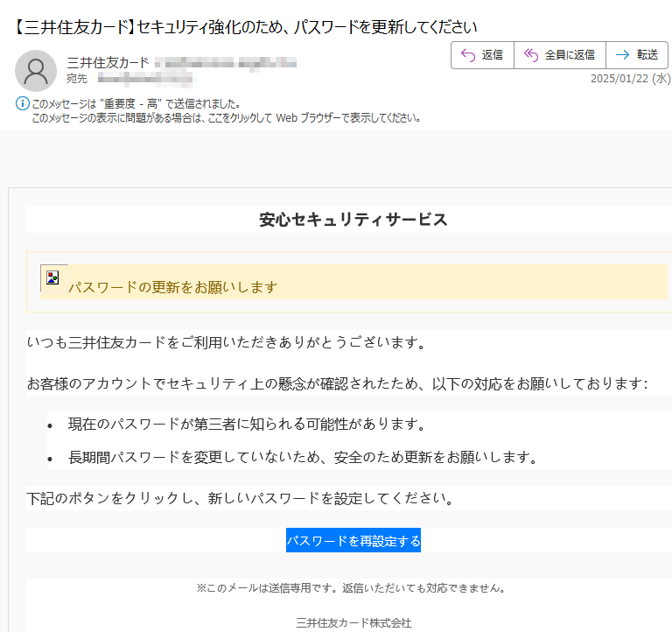Click the double arrow icon in 全員に返信 button

(x=531, y=55)
